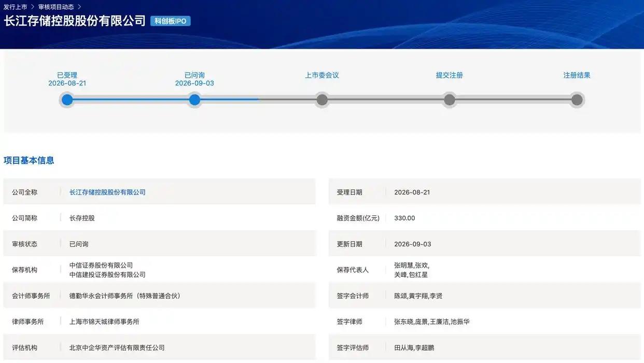Click the 关峰,包红星 sponsor representatives line

[411, 275]
